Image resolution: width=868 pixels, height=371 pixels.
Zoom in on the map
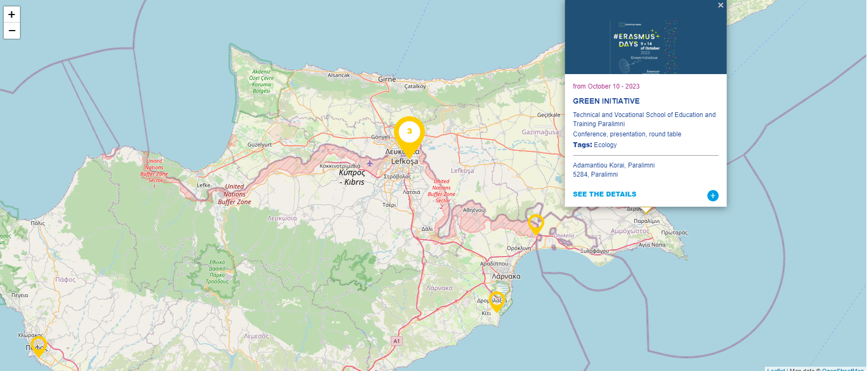point(12,14)
